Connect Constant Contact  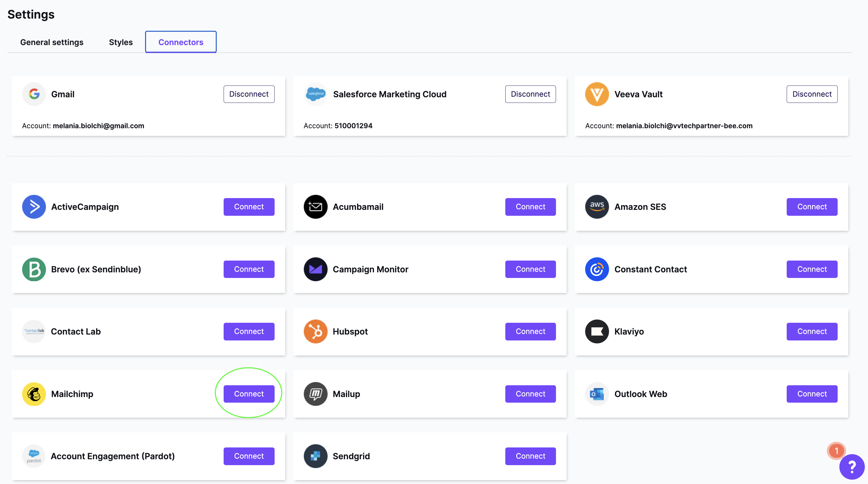click(x=812, y=269)
